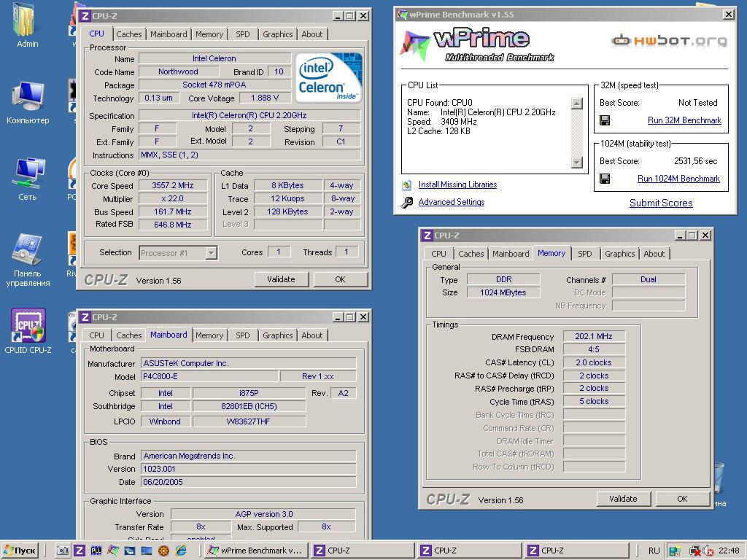
Task: Click the Internet Explorer quick launch icon
Action: point(181,551)
